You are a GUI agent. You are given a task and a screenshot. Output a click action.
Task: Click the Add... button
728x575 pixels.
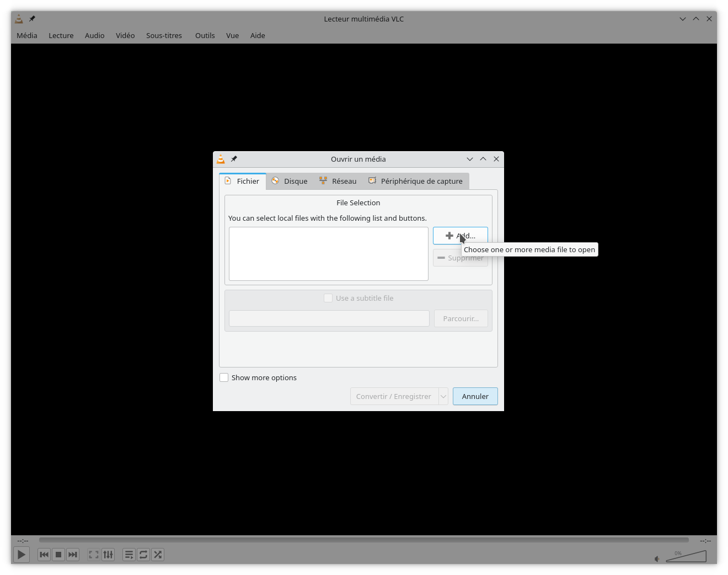[x=460, y=236]
